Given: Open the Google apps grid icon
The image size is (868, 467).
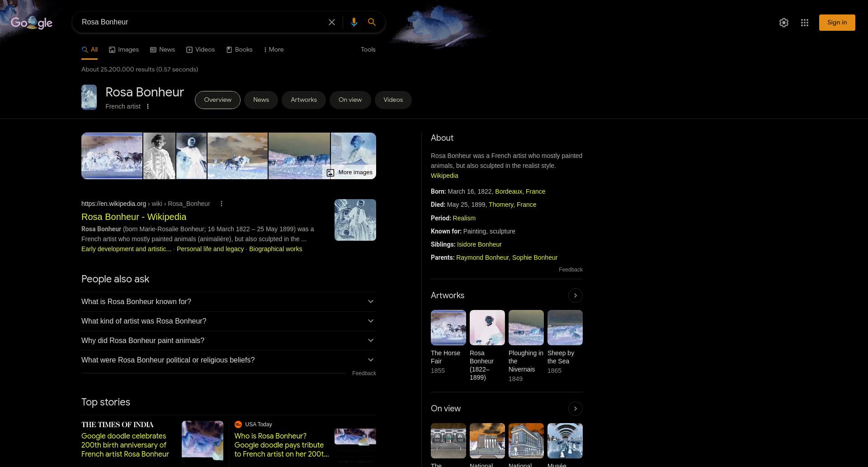Looking at the screenshot, I should point(805,23).
